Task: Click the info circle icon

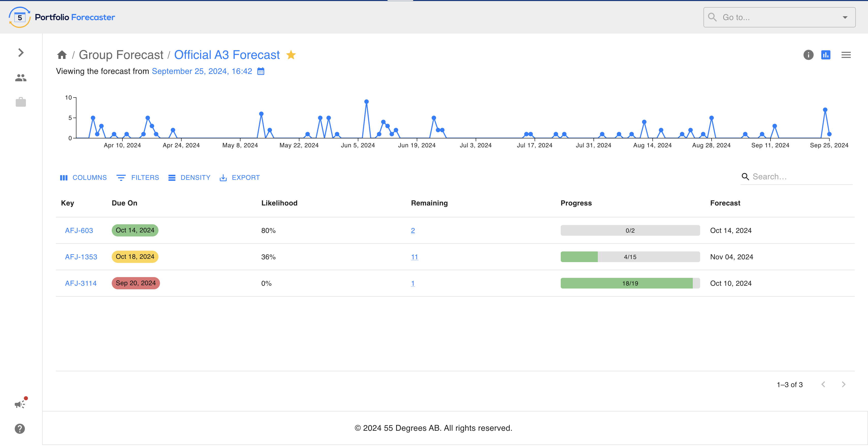Action: coord(808,55)
